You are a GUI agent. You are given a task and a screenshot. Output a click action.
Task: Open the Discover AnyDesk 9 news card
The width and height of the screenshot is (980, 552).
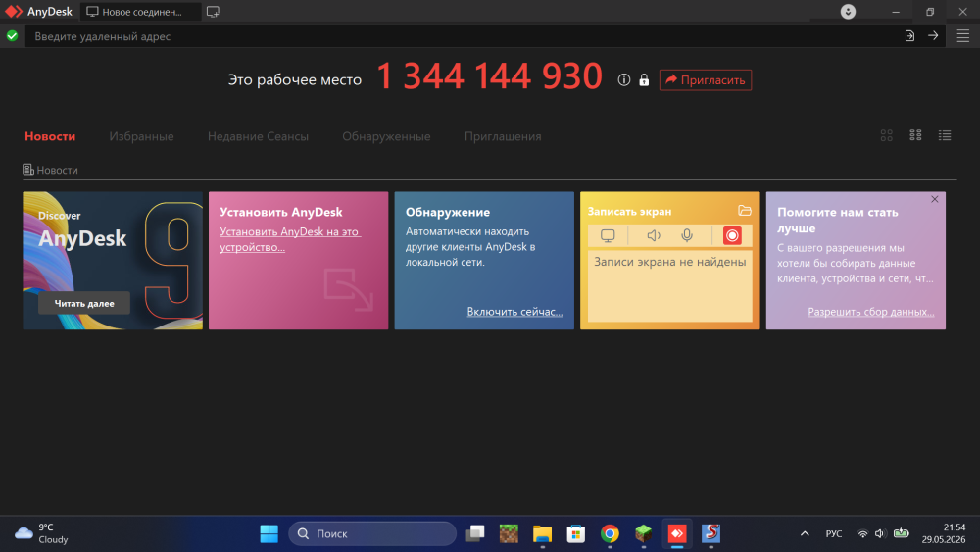click(113, 261)
